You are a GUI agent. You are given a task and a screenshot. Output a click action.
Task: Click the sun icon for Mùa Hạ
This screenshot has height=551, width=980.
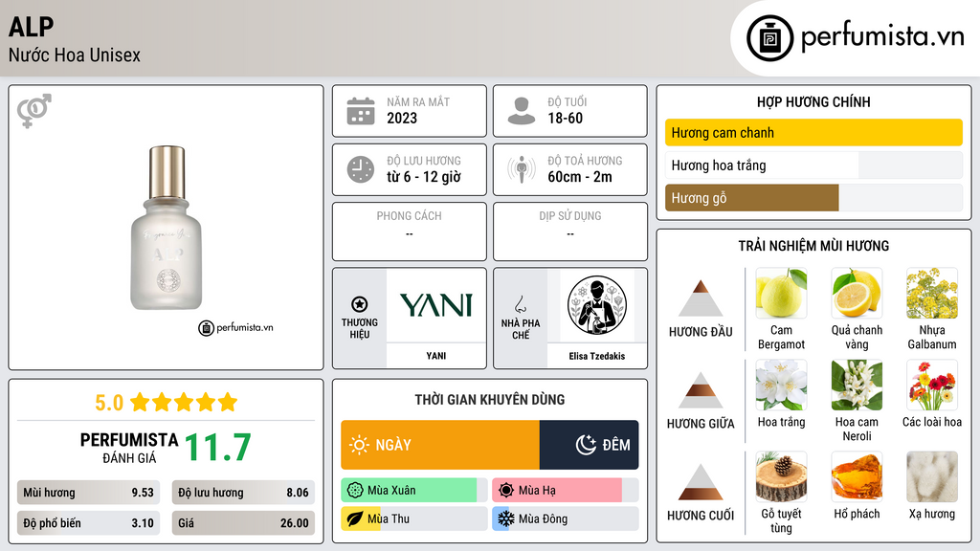506,491
